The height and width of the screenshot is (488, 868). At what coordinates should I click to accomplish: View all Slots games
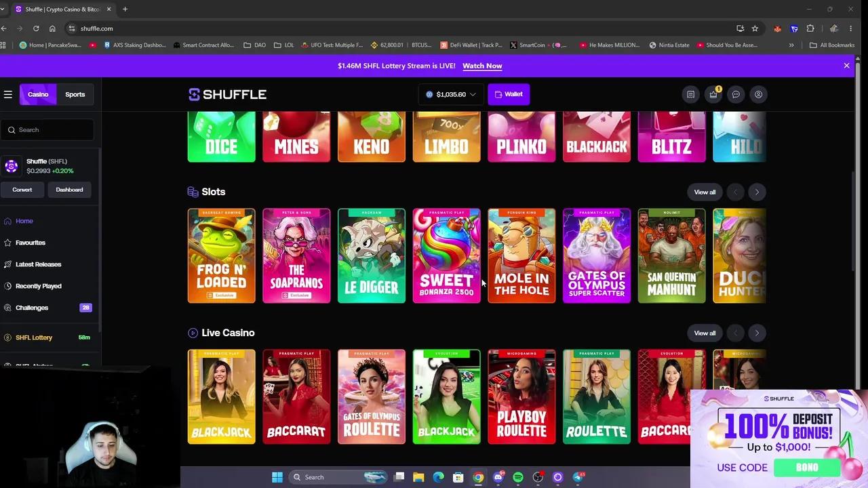coord(705,192)
